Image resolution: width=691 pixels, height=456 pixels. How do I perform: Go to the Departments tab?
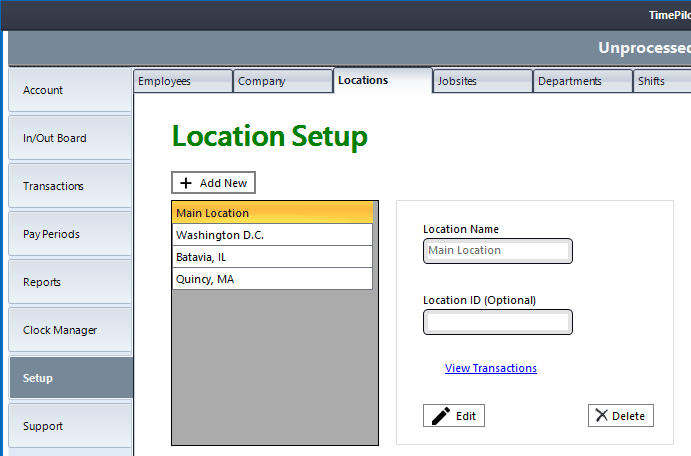[582, 81]
